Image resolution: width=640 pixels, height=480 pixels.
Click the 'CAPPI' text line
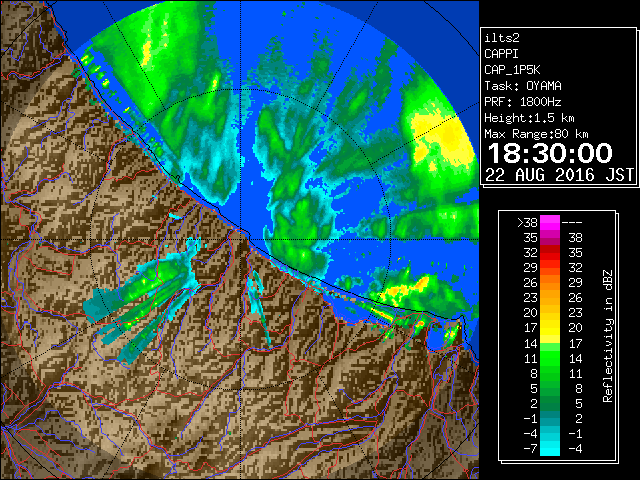point(501,54)
